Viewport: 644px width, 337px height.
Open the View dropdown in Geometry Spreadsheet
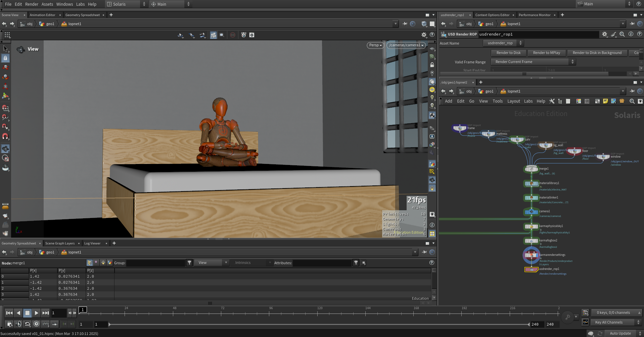click(x=212, y=263)
